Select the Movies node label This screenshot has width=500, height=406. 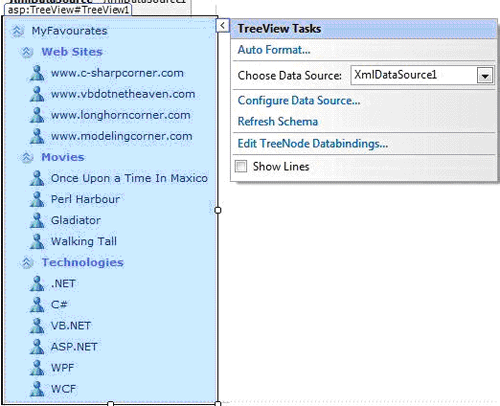(63, 157)
